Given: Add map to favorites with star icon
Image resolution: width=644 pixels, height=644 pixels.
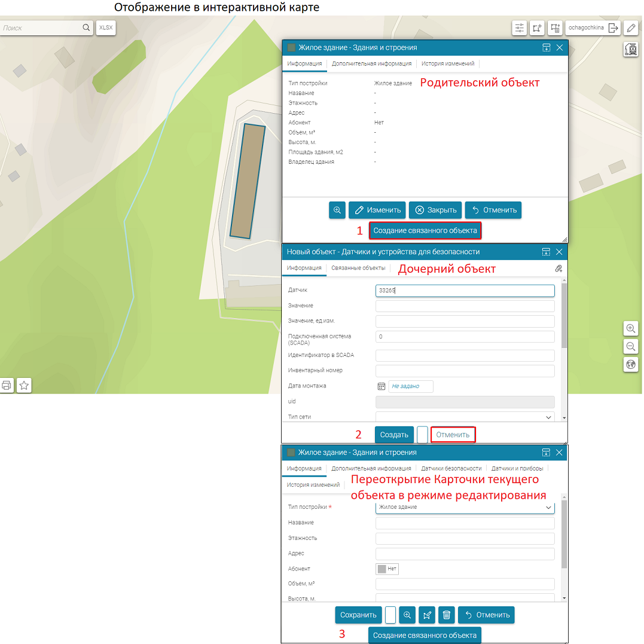Looking at the screenshot, I should click(24, 386).
